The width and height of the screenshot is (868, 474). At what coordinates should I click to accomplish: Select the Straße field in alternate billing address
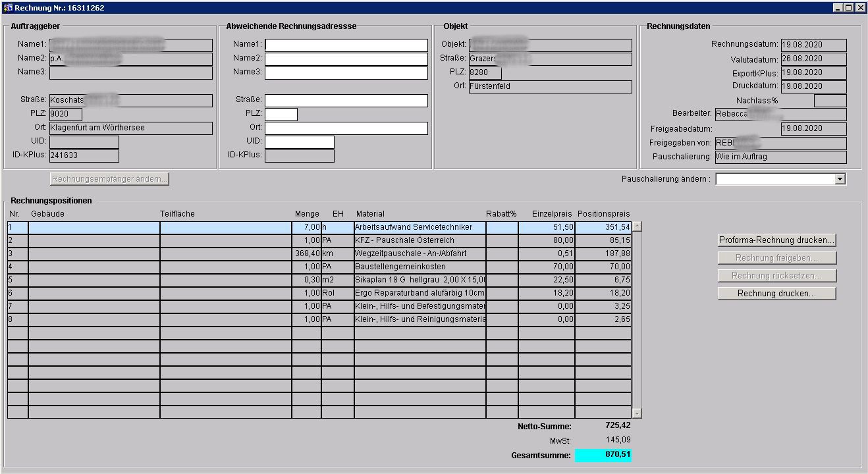[346, 101]
